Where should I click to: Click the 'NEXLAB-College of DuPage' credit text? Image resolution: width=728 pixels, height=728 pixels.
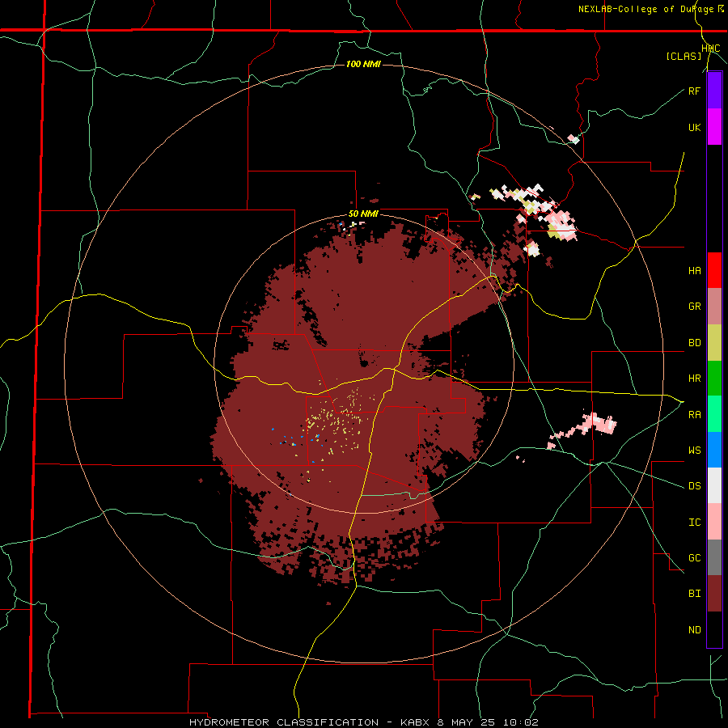[646, 9]
